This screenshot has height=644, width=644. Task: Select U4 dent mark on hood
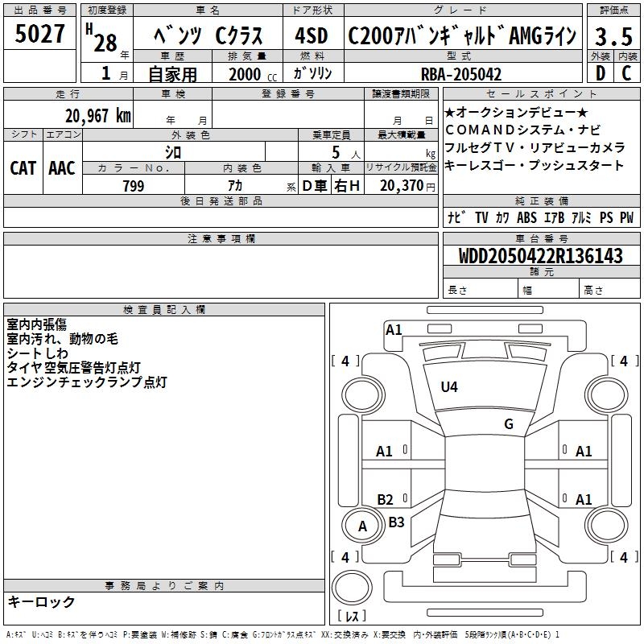click(449, 387)
